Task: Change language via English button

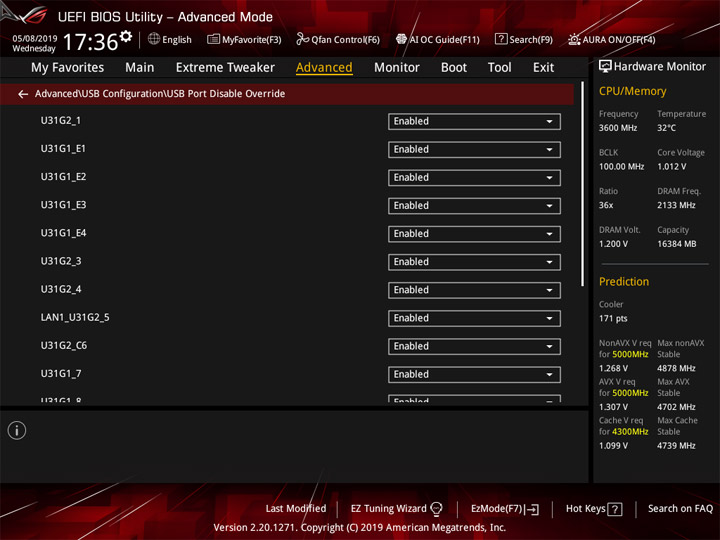Action: coord(170,39)
